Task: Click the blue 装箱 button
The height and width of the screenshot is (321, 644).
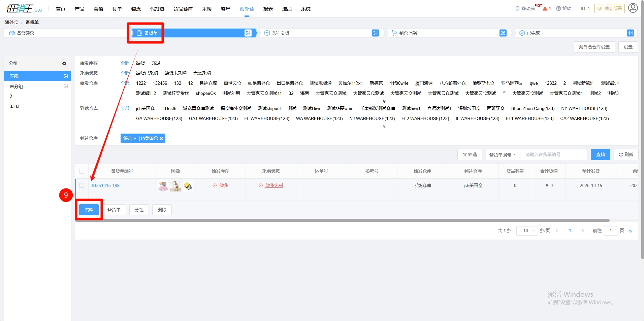Action: tap(89, 210)
